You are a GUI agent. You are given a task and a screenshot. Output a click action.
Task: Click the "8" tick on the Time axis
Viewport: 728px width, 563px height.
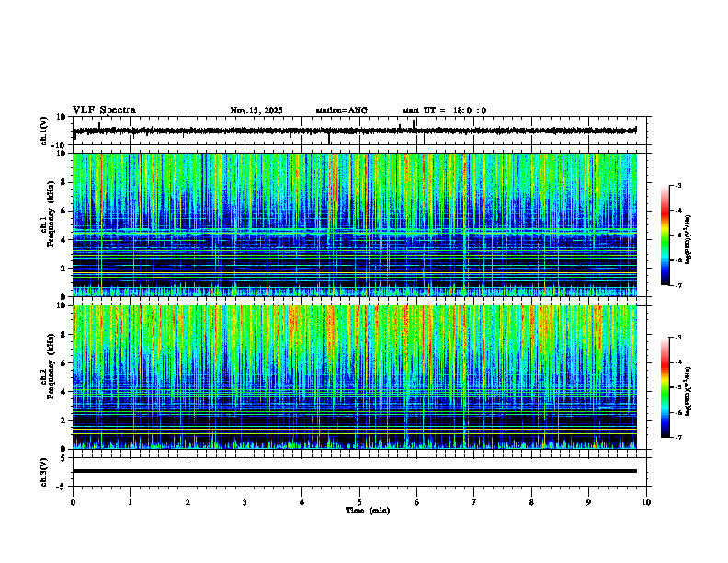point(531,502)
